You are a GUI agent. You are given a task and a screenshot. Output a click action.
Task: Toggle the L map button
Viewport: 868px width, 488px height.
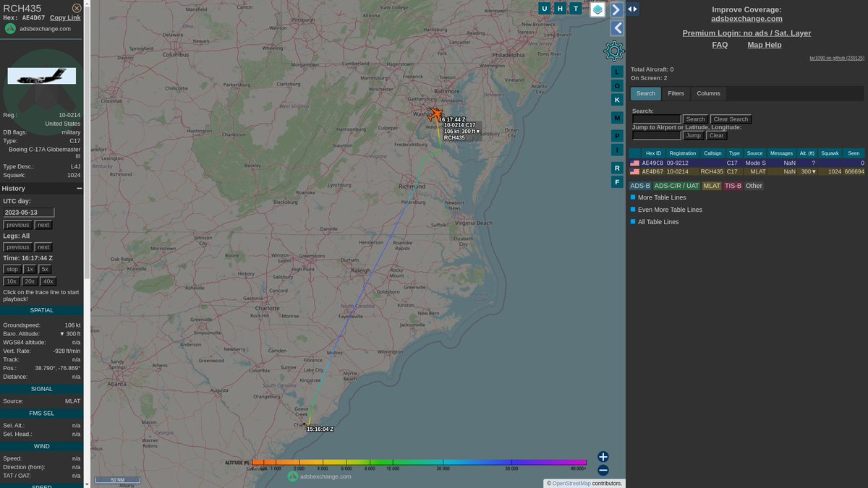617,72
